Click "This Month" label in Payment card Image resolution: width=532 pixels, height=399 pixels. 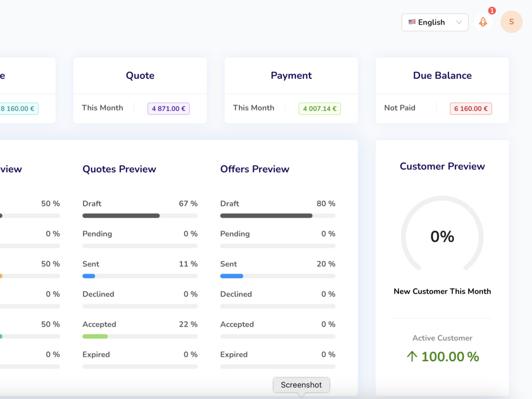pos(253,108)
